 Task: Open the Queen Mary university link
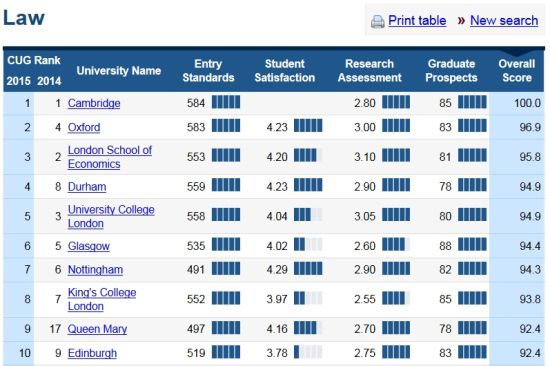(x=97, y=329)
